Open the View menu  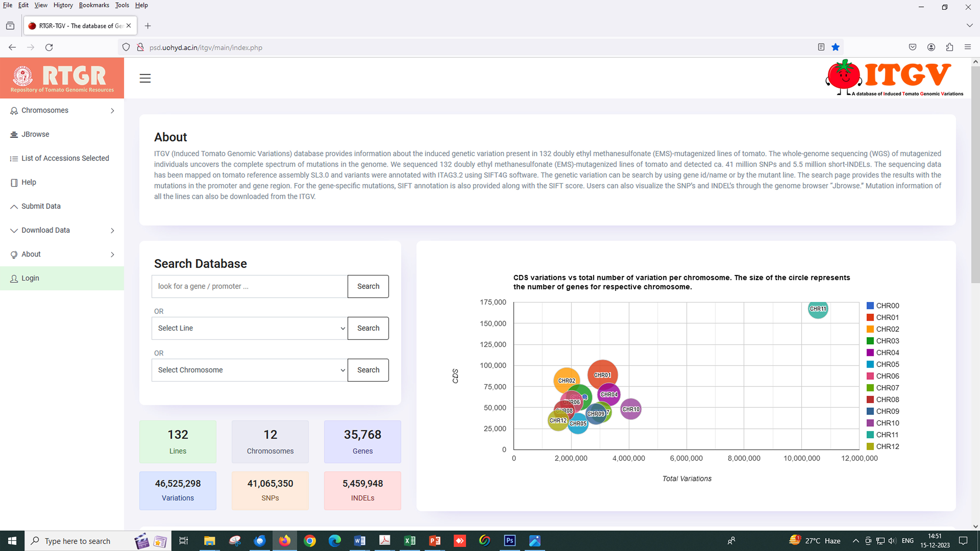(41, 5)
